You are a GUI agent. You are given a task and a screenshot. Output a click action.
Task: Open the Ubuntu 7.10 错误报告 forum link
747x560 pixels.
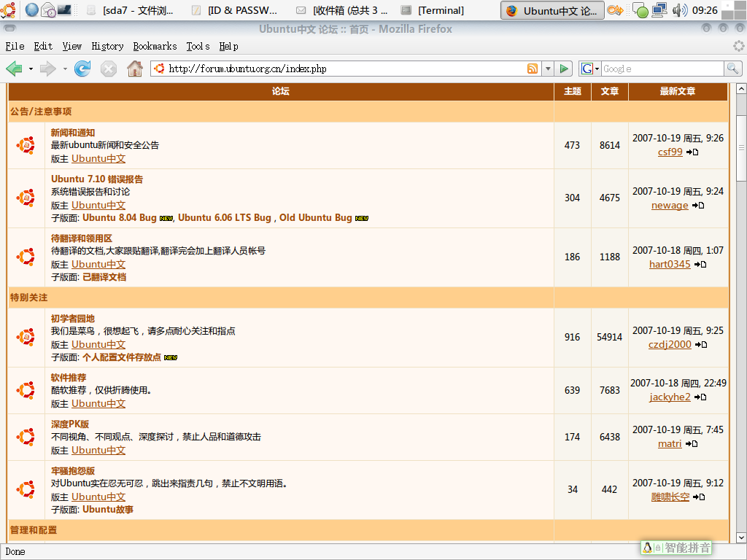click(97, 179)
